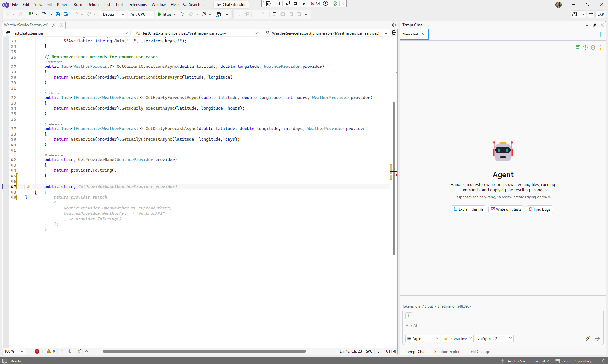Click the UTF-8 encoding indicator
The width and height of the screenshot is (608, 364).
[x=391, y=351]
